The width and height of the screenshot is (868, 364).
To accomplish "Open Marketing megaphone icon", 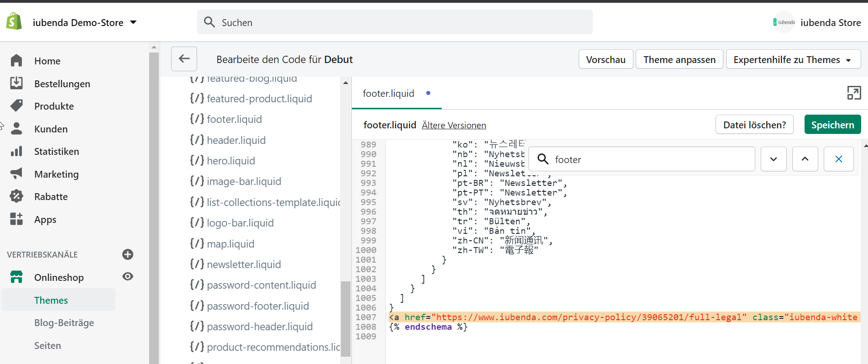I will pos(16,174).
